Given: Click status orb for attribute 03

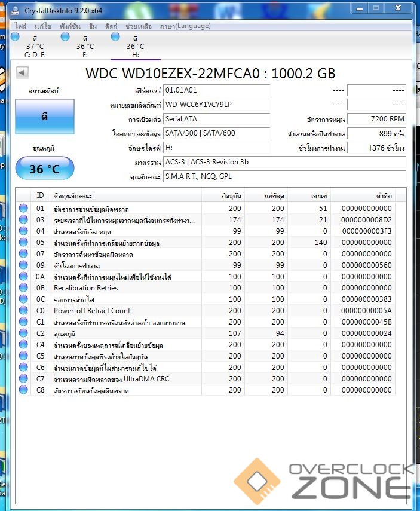Looking at the screenshot, I should (x=23, y=219).
